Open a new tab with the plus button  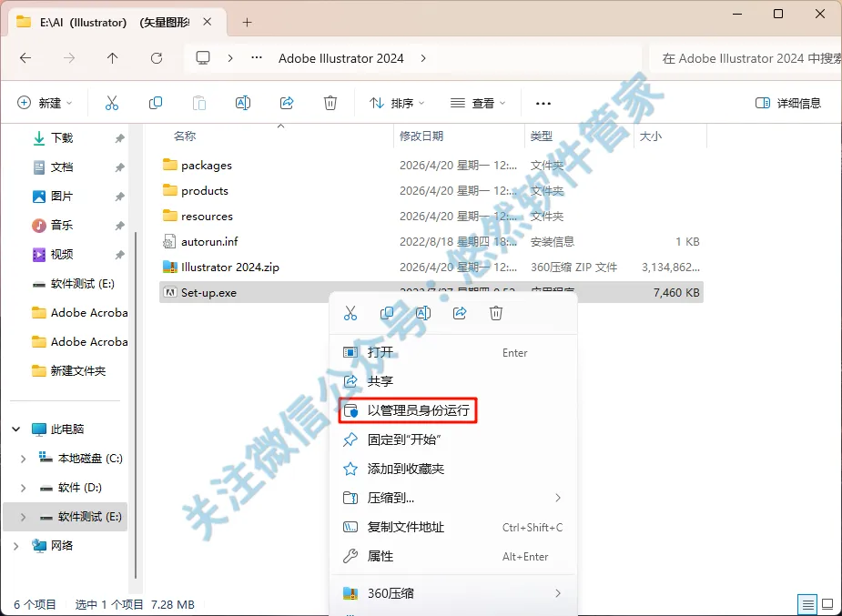247,23
